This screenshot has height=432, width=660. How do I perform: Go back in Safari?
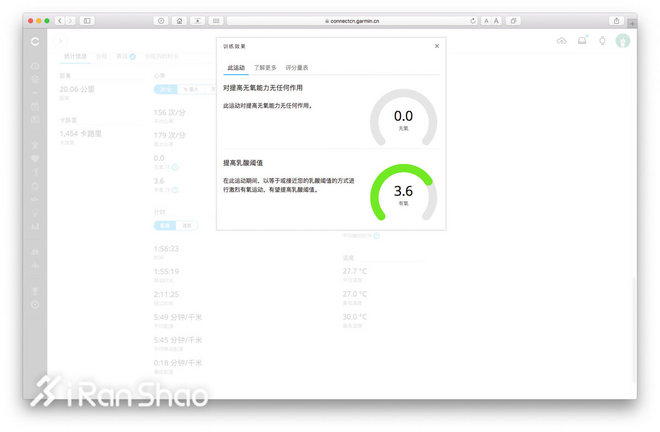coord(60,21)
